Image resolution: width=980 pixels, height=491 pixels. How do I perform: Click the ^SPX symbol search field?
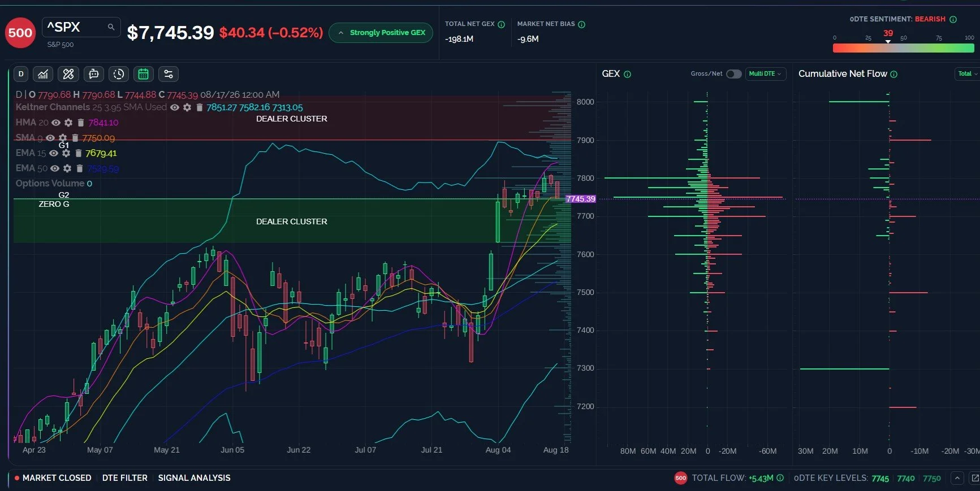(81, 27)
